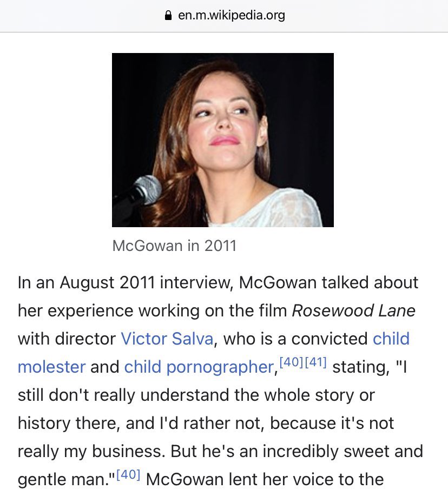The height and width of the screenshot is (496, 448).
Task: Open citation [41]
Action: 315,362
